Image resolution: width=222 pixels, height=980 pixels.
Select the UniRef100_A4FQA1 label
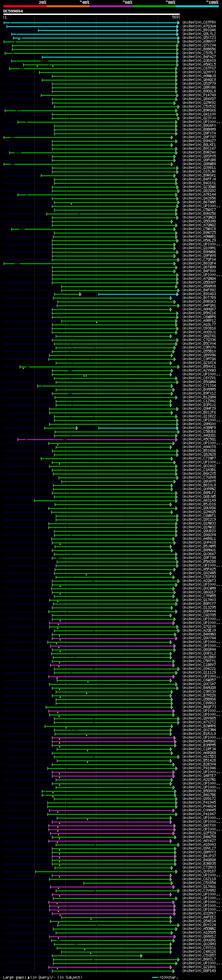tap(199, 305)
